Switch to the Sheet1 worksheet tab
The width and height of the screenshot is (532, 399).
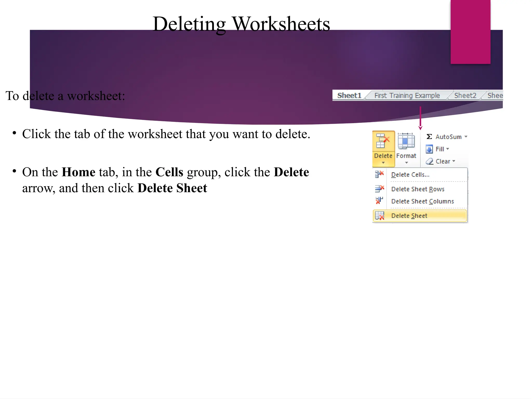pyautogui.click(x=349, y=96)
